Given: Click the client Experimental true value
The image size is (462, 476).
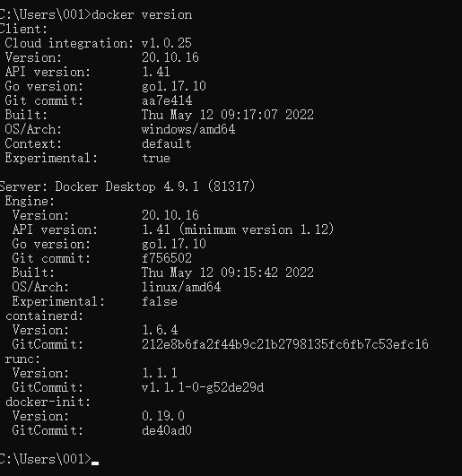Looking at the screenshot, I should coord(156,158).
